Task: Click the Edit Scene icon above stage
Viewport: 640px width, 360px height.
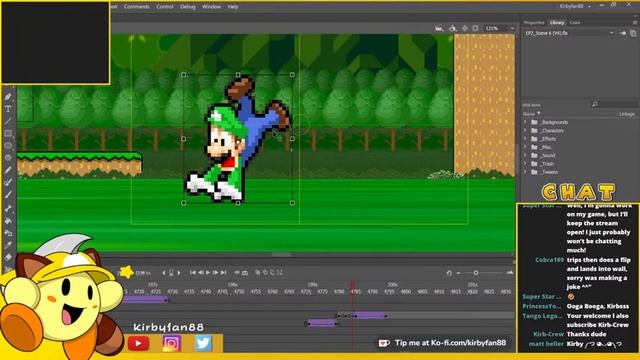Action: [x=439, y=28]
